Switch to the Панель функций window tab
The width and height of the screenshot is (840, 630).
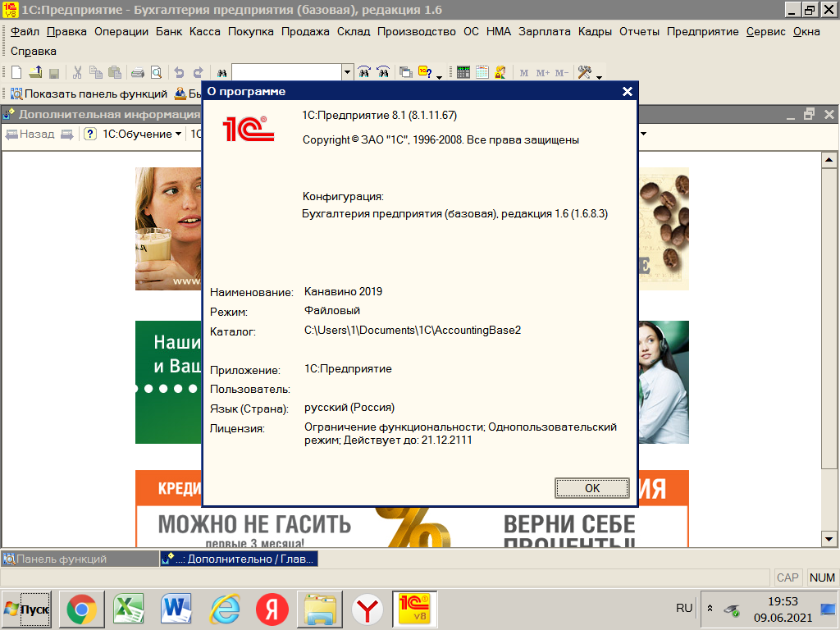click(80, 559)
